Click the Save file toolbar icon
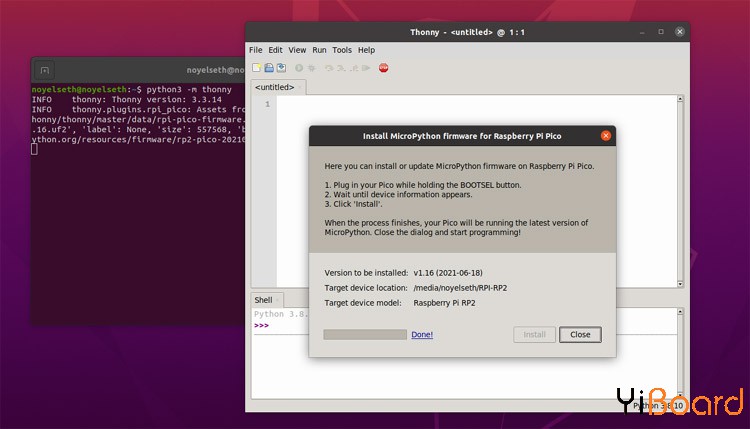 pyautogui.click(x=281, y=68)
